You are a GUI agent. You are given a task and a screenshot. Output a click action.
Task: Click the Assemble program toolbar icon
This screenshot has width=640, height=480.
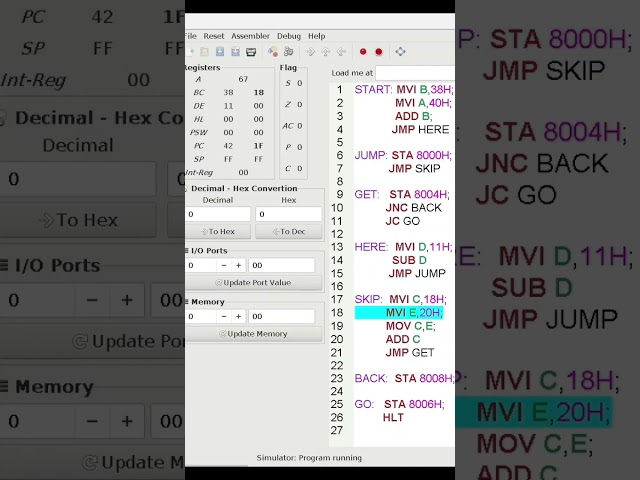[x=273, y=52]
